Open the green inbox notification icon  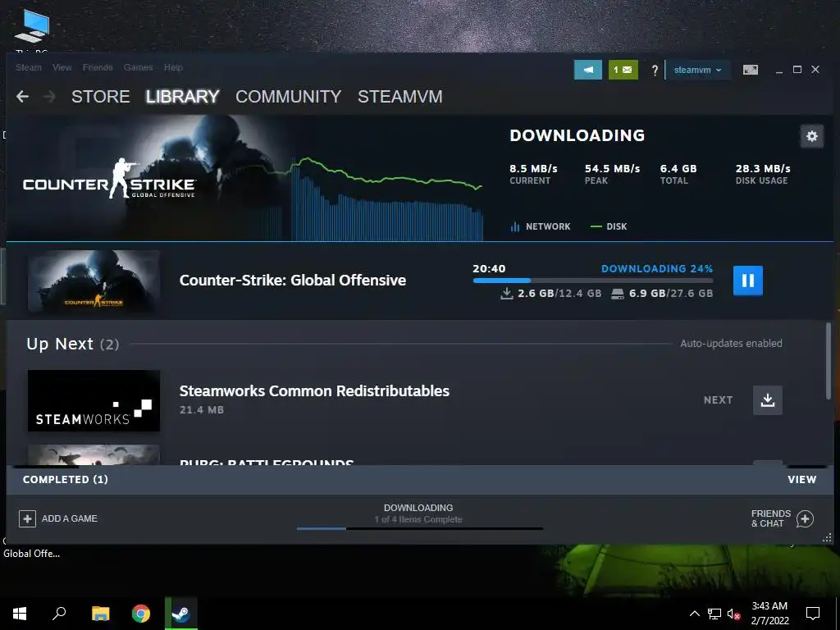(623, 70)
